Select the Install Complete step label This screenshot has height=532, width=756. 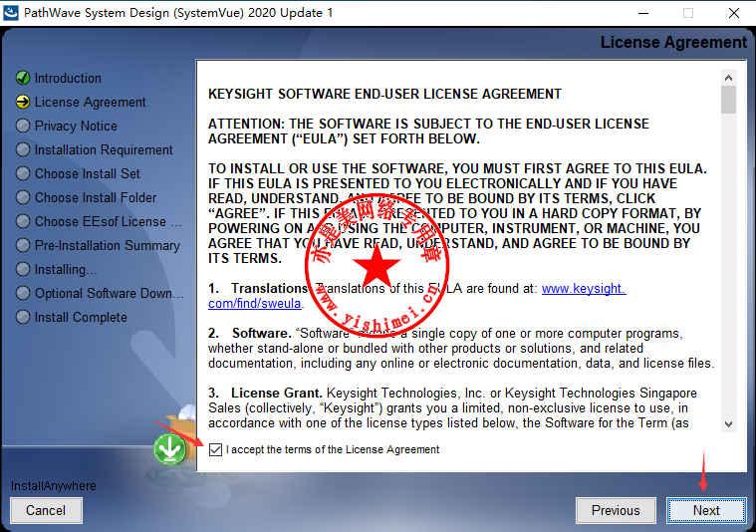[x=81, y=318]
